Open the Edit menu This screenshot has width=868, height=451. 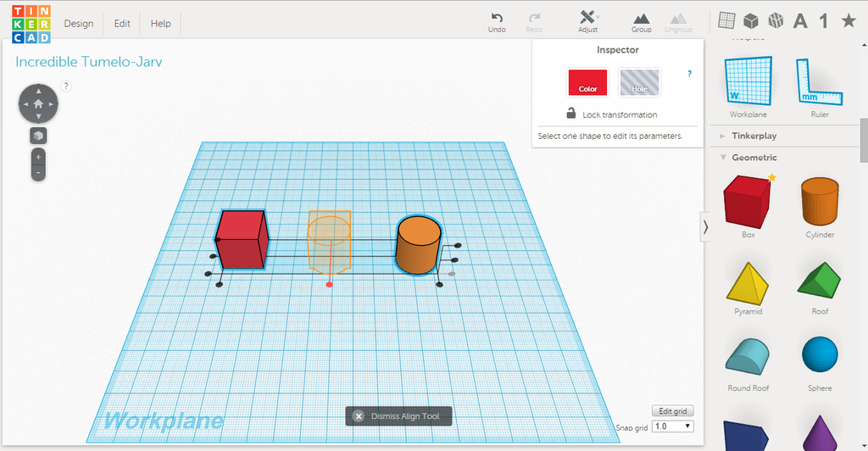122,24
